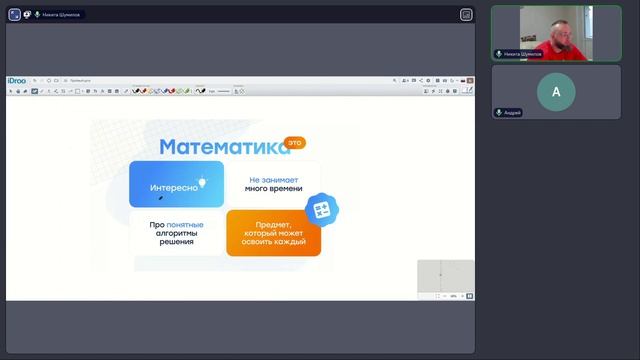Toggle minimap panel button at bottom-right
The image size is (640, 360).
[x=470, y=296]
